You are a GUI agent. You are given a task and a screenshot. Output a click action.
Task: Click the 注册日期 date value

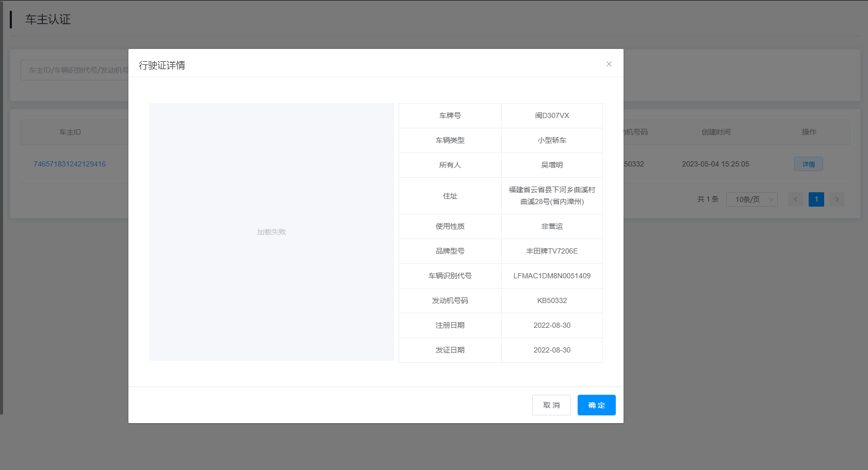[552, 325]
